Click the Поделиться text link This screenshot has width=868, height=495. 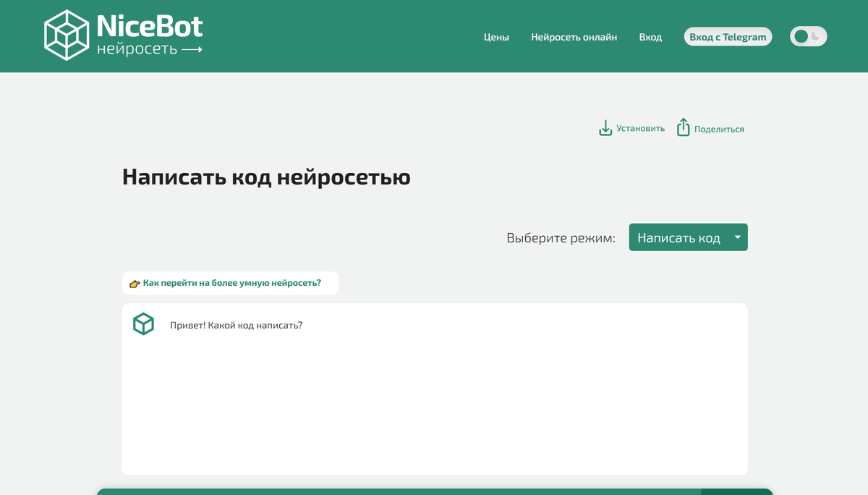719,130
